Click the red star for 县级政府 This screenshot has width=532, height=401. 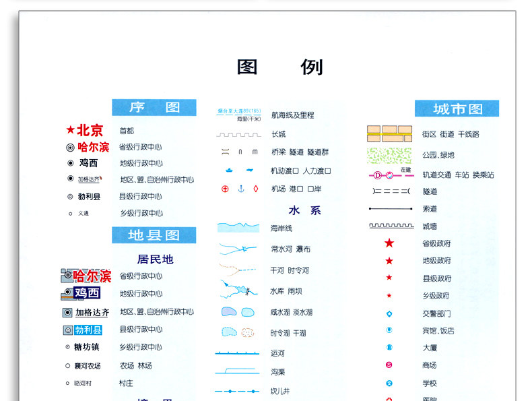389,278
